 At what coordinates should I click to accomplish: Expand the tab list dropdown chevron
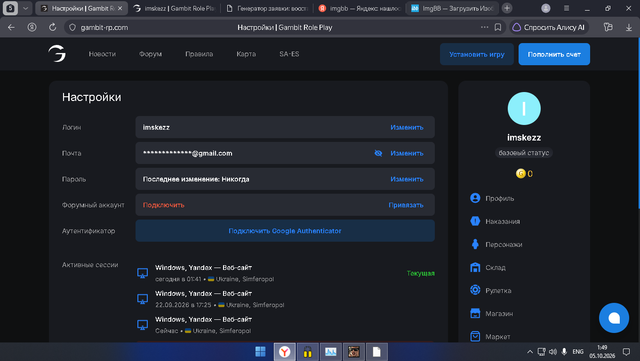(25, 8)
